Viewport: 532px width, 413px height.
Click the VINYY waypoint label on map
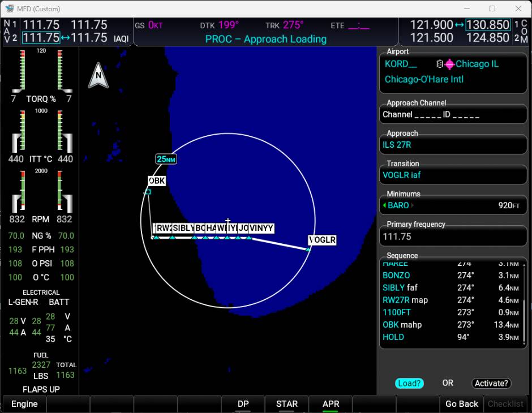pyautogui.click(x=261, y=228)
